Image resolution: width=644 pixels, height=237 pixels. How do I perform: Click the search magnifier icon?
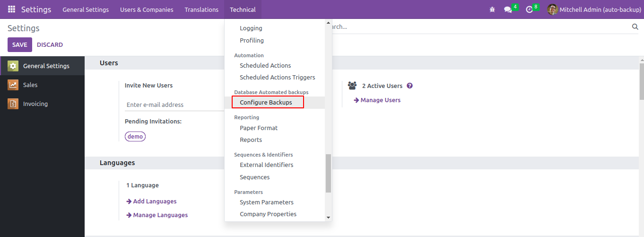(635, 27)
